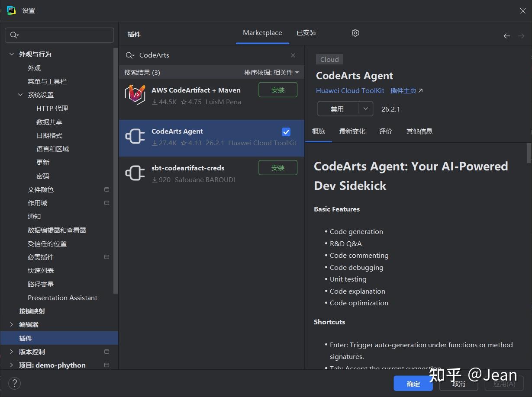The height and width of the screenshot is (397, 532).
Task: Click the PyCharm logo in title bar
Action: [11, 10]
